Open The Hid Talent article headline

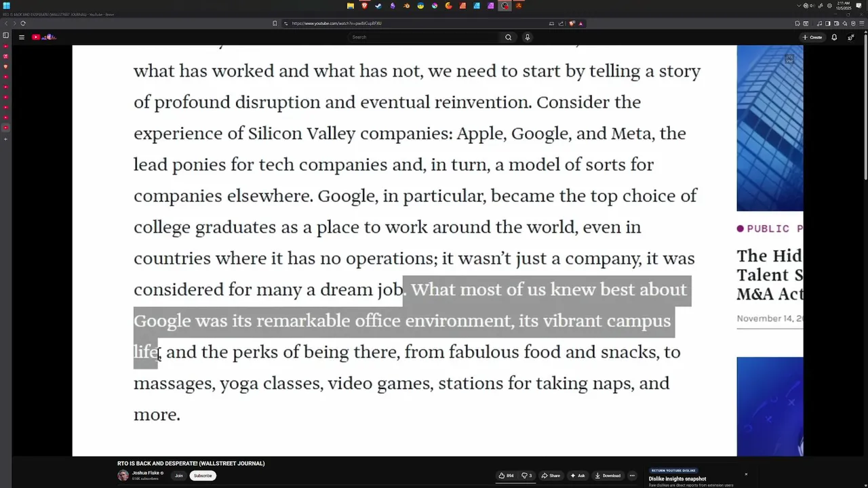pyautogui.click(x=770, y=274)
